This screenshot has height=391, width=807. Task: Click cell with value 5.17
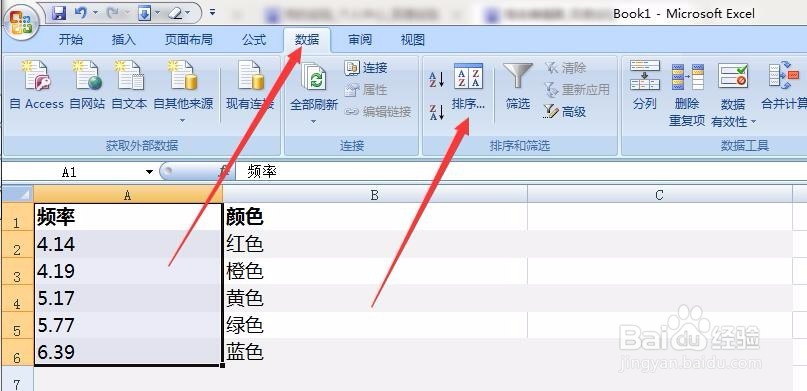point(128,298)
